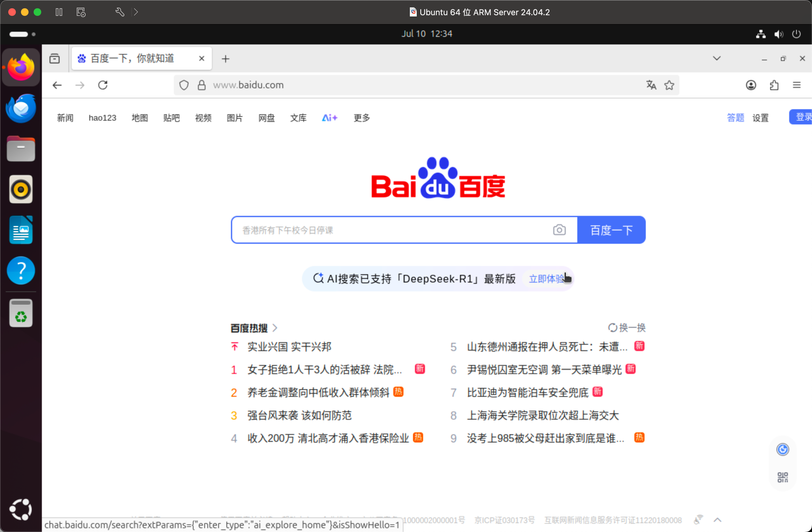Viewport: 812px width, 532px height.
Task: Click the blue round assistant icon above QR code
Action: tap(783, 449)
